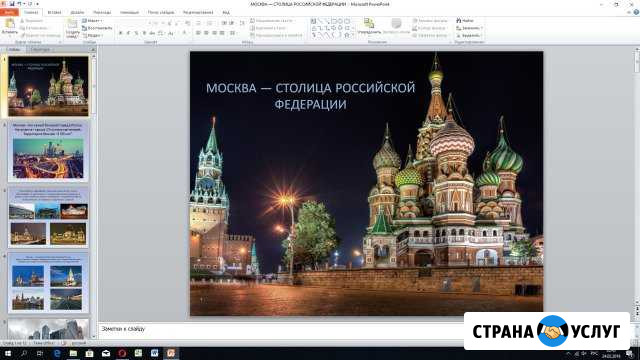Open the Replace (Заменить) dropdown
The image size is (640, 360).
(x=469, y=28)
